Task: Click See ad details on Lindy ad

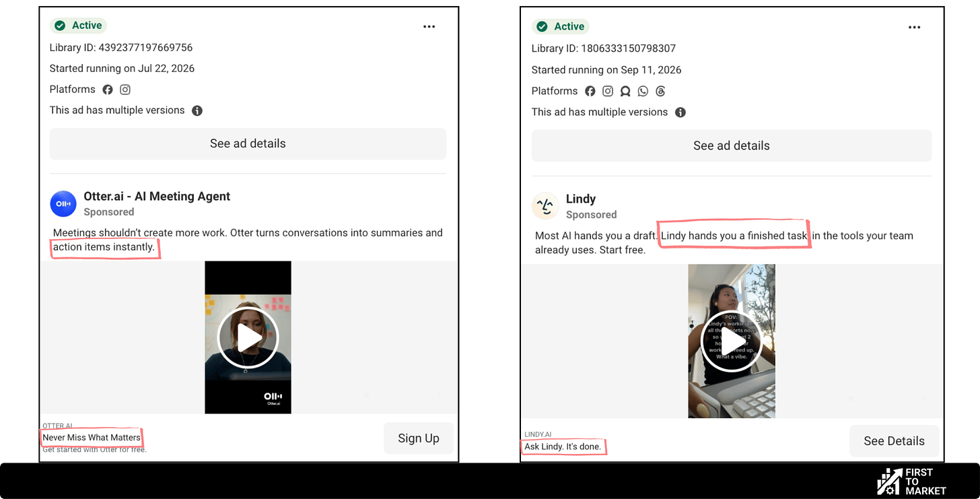Action: click(x=732, y=145)
